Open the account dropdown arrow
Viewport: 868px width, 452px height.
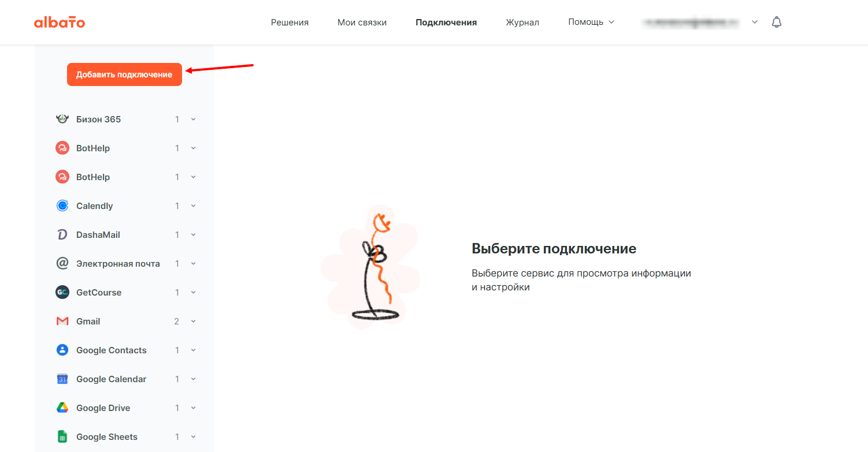(x=754, y=22)
